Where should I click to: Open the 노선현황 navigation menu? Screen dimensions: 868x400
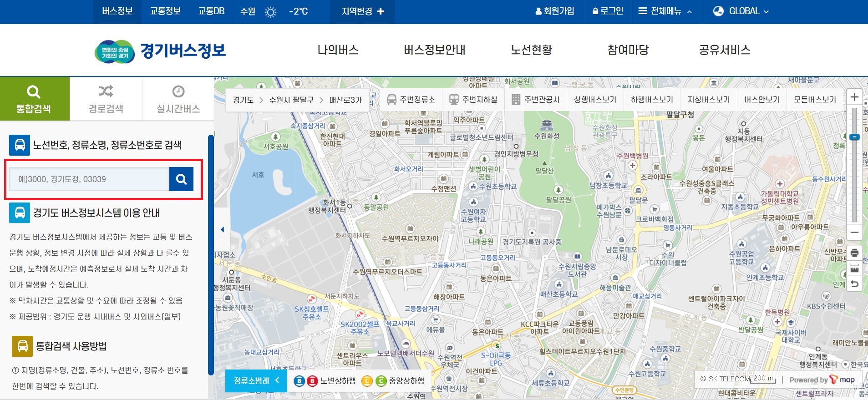pyautogui.click(x=532, y=50)
